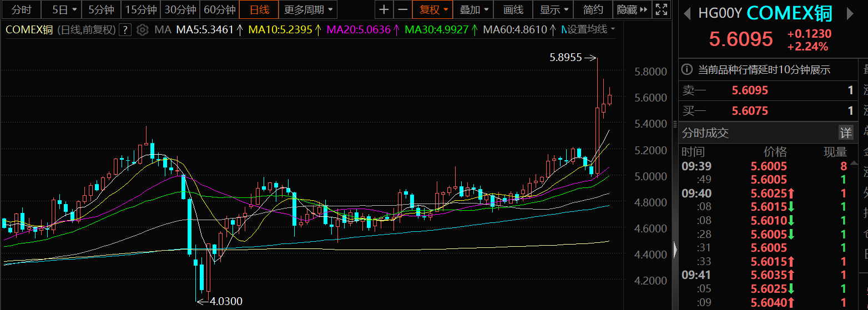This screenshot has height=310, width=868.
Task: Click 隐藏 to hide the side panel
Action: [x=632, y=9]
